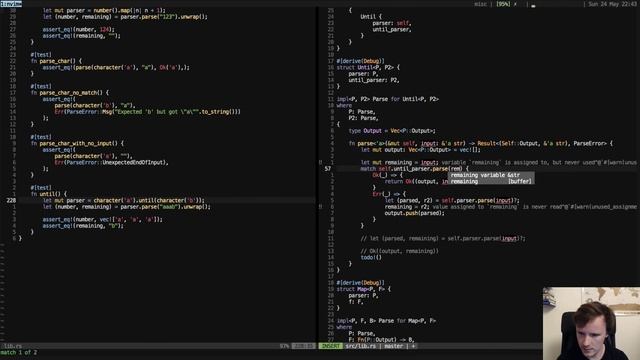The image size is (640, 360).
Task: Click the Err(ParseError::Msg(...)) line
Action: coord(147,111)
